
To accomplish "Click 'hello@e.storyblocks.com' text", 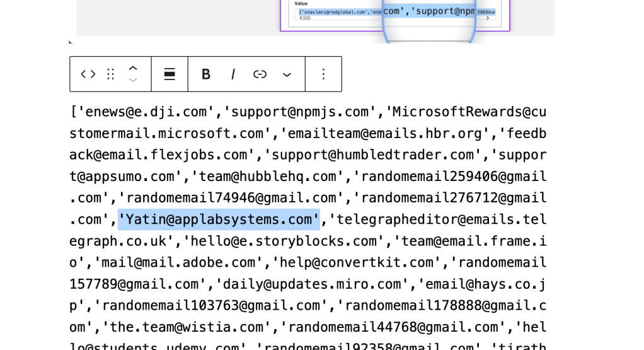I will (284, 241).
